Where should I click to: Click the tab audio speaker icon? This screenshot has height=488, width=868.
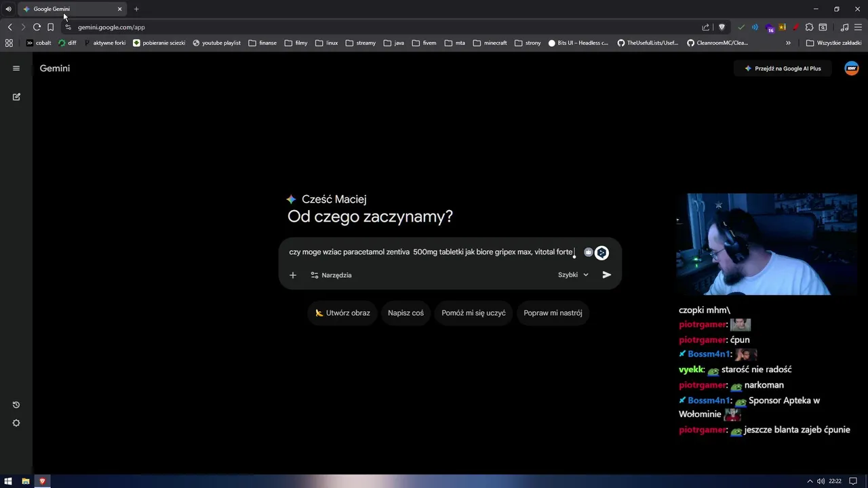(x=8, y=9)
